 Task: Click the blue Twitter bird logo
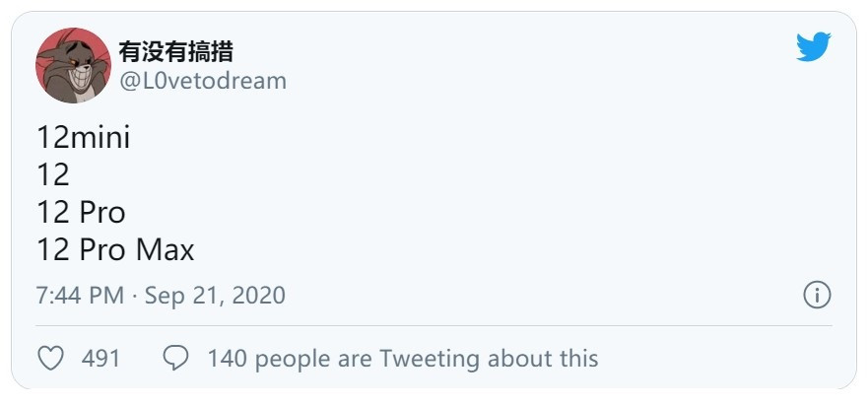(x=813, y=46)
